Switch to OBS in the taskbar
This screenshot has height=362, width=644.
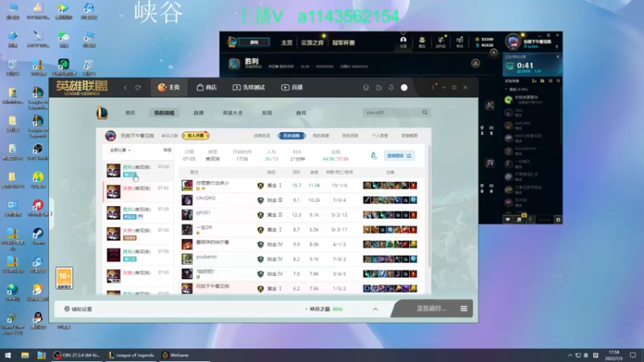[x=76, y=355]
